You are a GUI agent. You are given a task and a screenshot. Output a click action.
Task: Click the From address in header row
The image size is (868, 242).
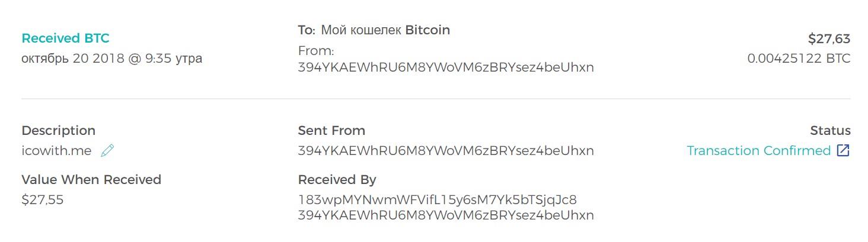click(446, 67)
